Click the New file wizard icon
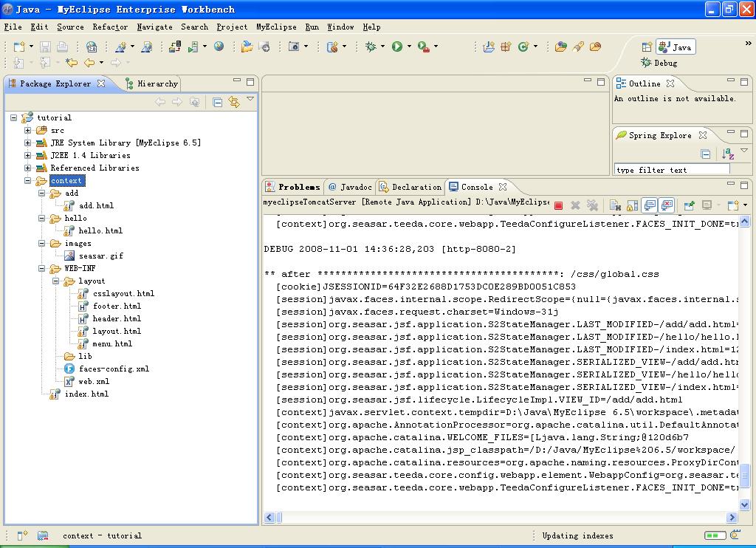Viewport: 756px width, 548px height. pos(18,47)
